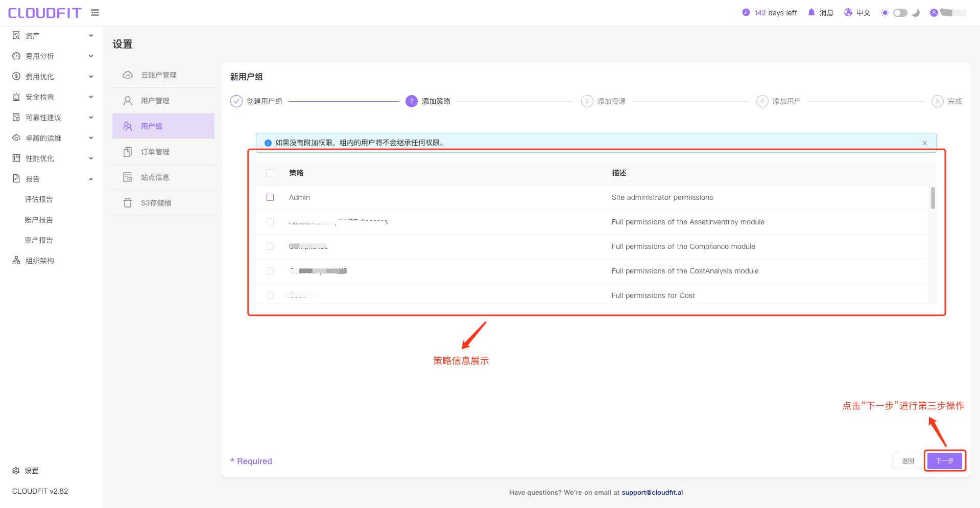Click the policy table vertical scrollbar
This screenshot has height=508, width=980.
pos(933,198)
